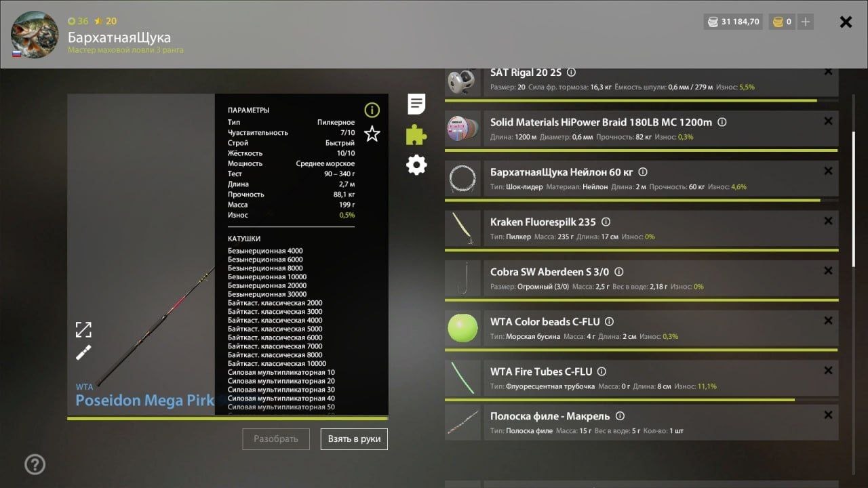The width and height of the screenshot is (868, 488).
Task: Click the notes document icon
Action: click(x=416, y=104)
